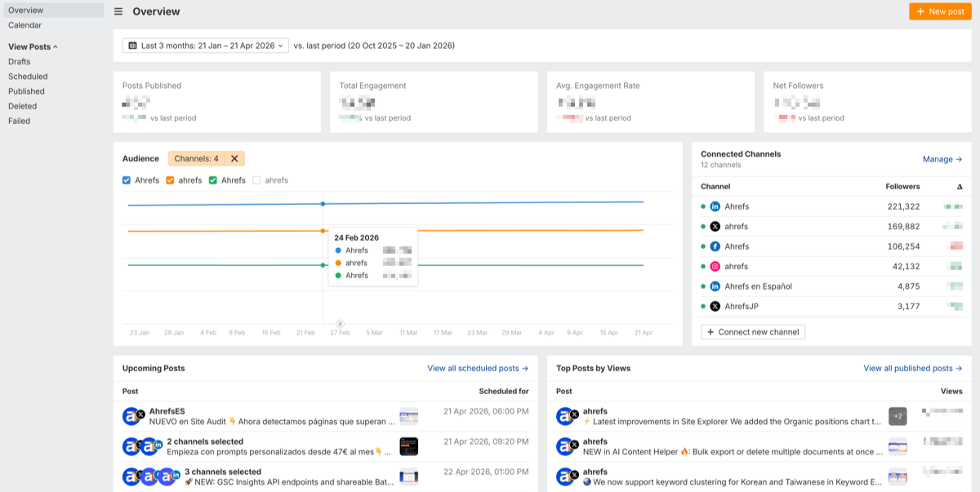This screenshot has width=980, height=492.
Task: Click the 221,322 followers value
Action: [x=904, y=206]
